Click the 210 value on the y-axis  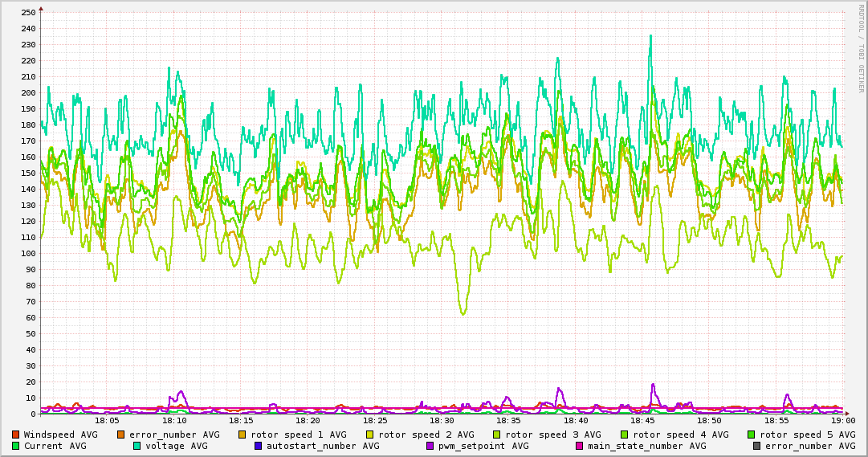click(x=27, y=76)
